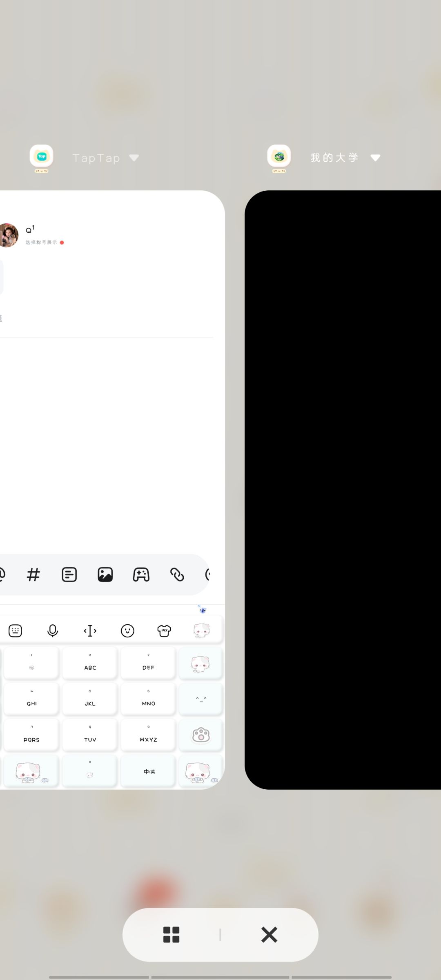Open the dropdown arrow beside 我的大学
This screenshot has height=980, width=441.
[375, 158]
